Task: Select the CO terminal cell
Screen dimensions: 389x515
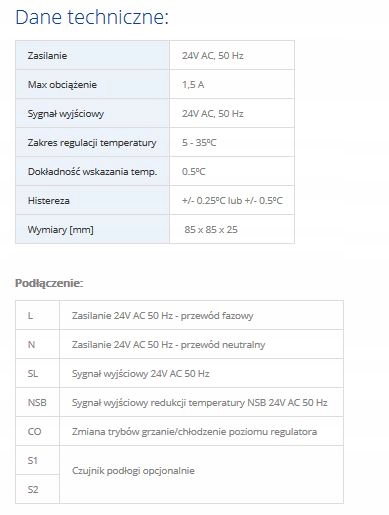Action: pos(37,431)
